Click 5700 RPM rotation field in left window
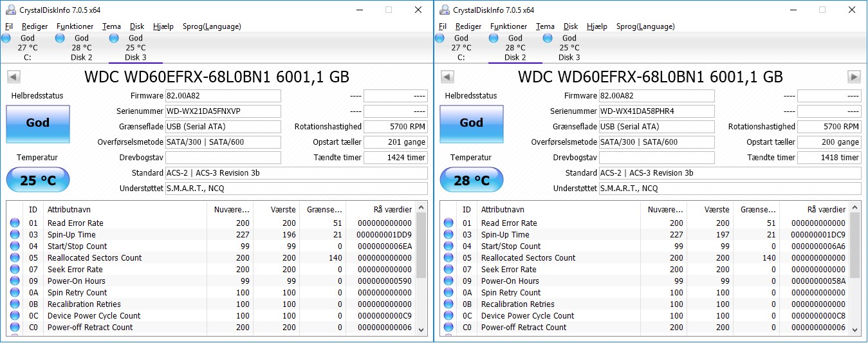 396,127
